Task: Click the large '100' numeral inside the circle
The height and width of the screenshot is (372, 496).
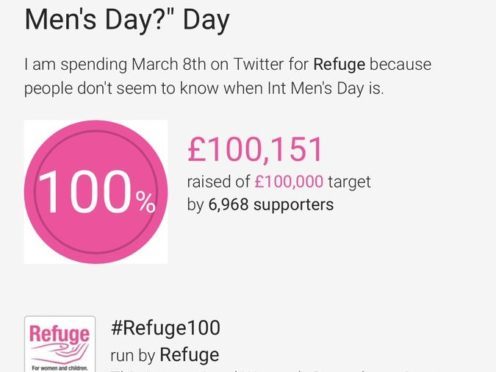Action: (x=85, y=192)
